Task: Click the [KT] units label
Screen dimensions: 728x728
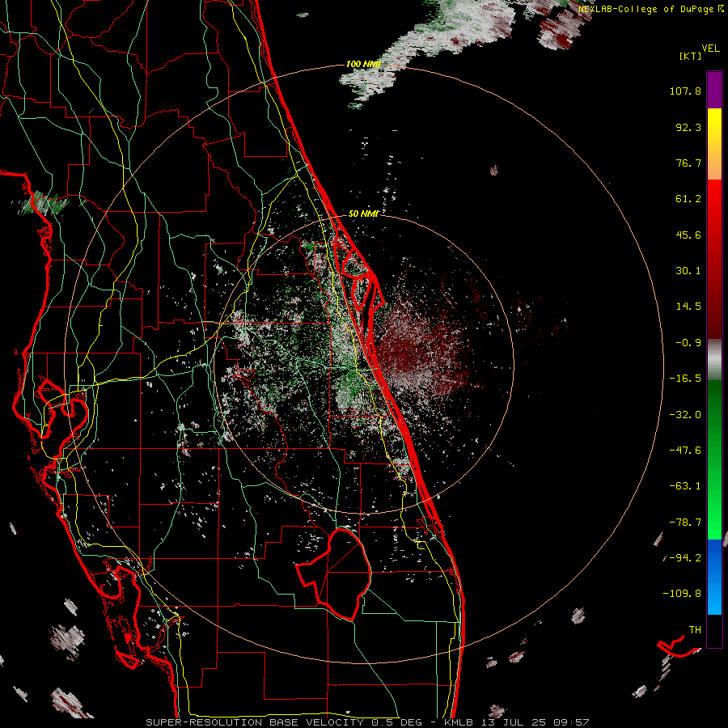Action: [691, 56]
